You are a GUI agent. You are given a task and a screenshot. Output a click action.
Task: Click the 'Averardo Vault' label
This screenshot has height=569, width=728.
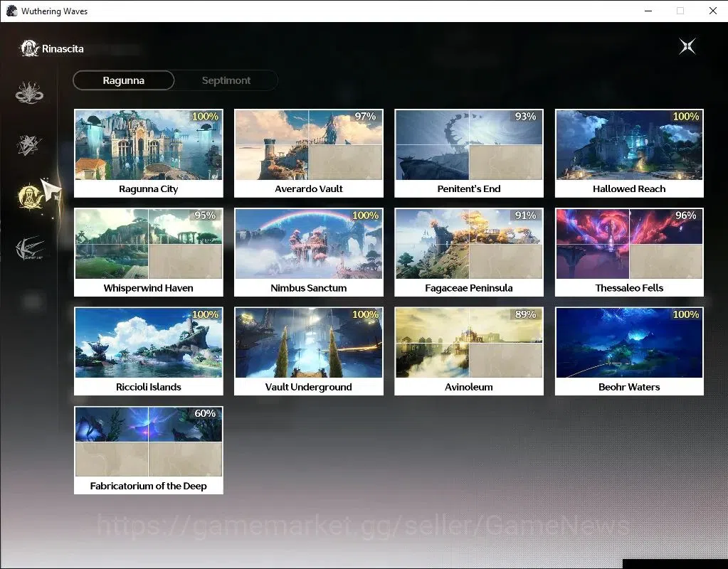tap(309, 189)
